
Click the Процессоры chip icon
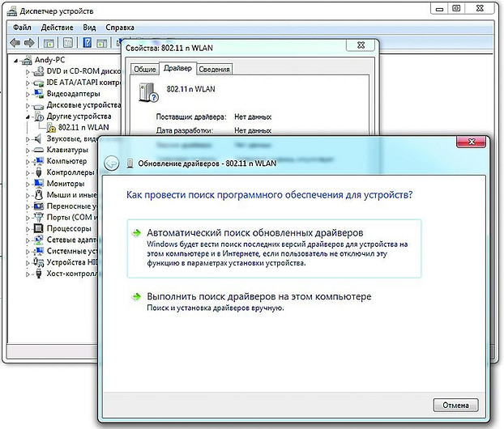coord(39,229)
